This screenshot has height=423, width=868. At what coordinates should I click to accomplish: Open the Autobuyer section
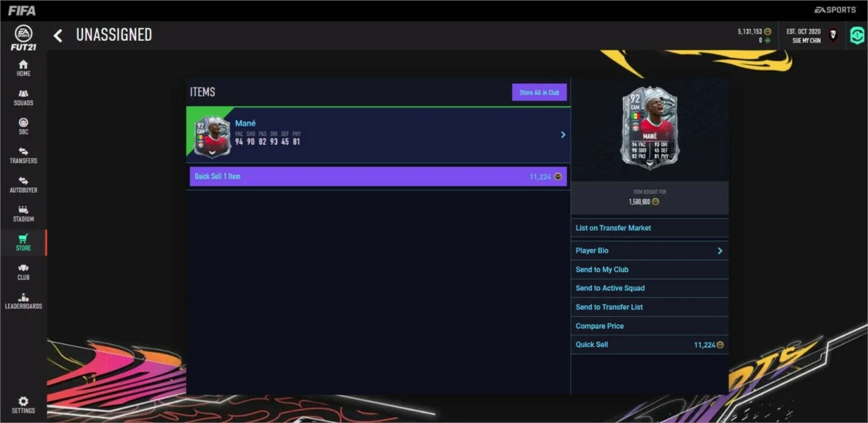click(x=24, y=184)
